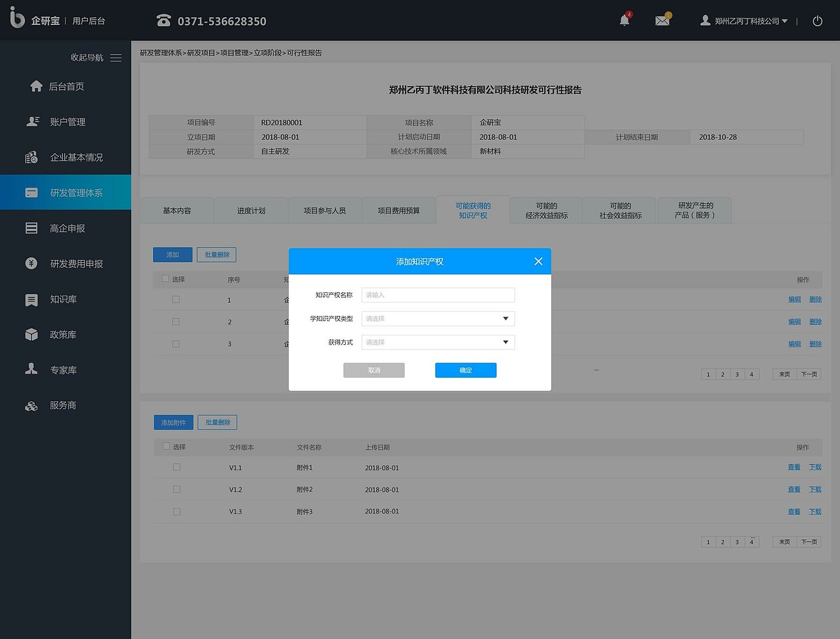The image size is (840, 639).
Task: Confirm with the 确定 button
Action: (x=466, y=370)
